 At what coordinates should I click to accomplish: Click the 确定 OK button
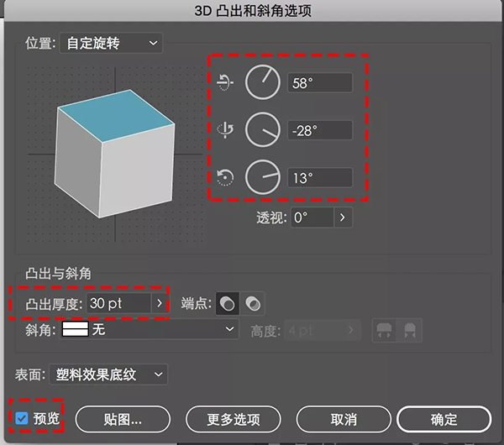pyautogui.click(x=444, y=419)
